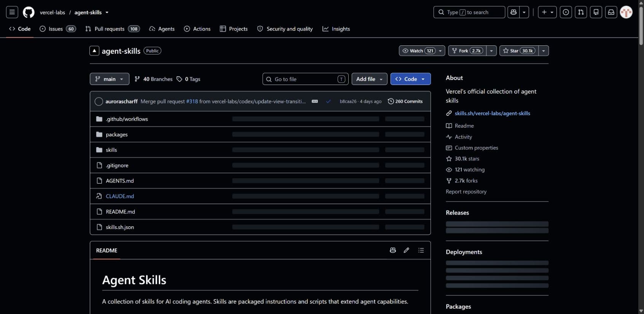Open pull request #318 link
Screen dimensions: 644x314
point(192,101)
